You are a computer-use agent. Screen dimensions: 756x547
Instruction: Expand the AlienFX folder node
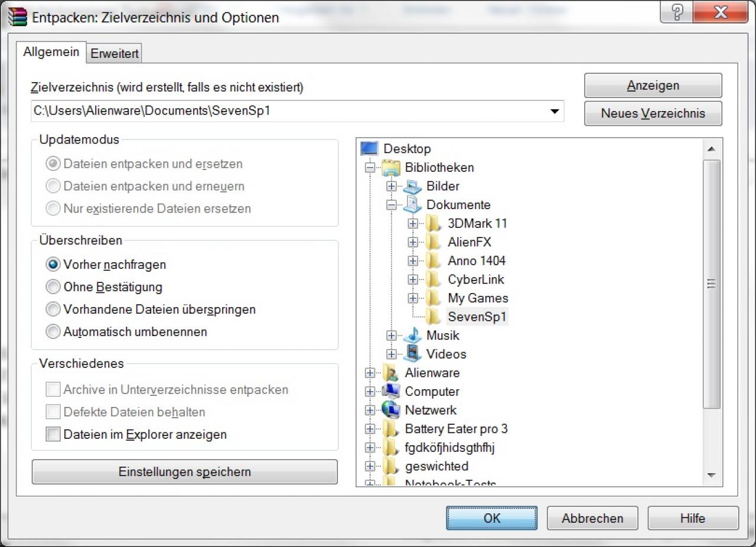tap(413, 242)
